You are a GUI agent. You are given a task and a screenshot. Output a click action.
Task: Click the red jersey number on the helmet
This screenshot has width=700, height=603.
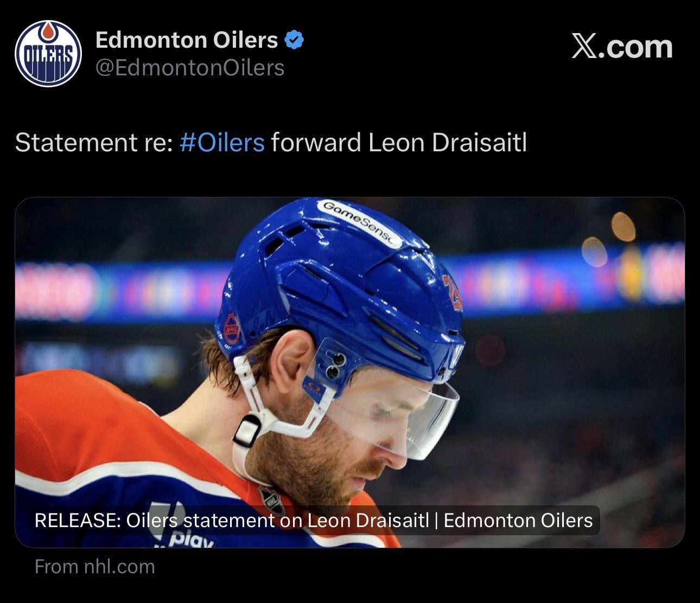click(x=451, y=293)
